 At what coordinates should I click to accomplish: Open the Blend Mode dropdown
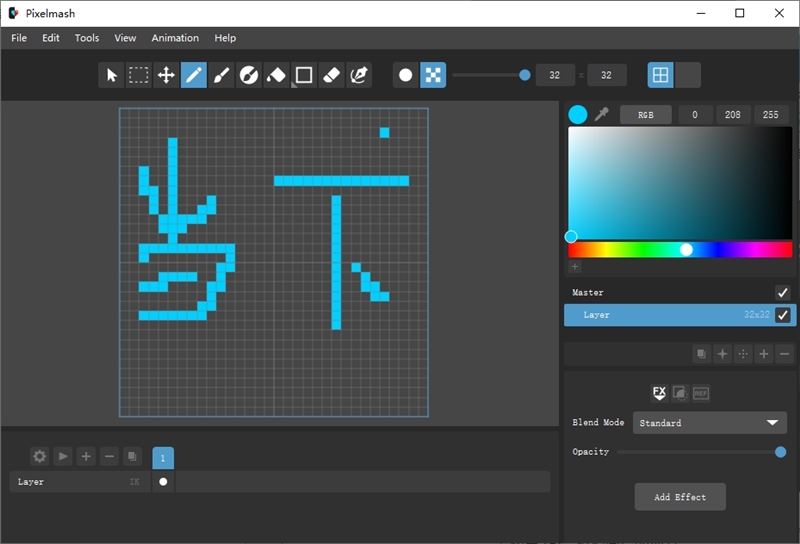coord(710,423)
